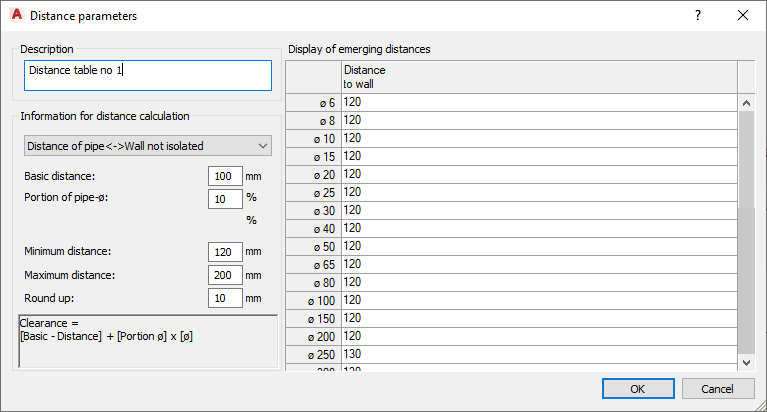The image size is (767, 412).
Task: Select the distance cell for ø 10
Action: coord(539,138)
